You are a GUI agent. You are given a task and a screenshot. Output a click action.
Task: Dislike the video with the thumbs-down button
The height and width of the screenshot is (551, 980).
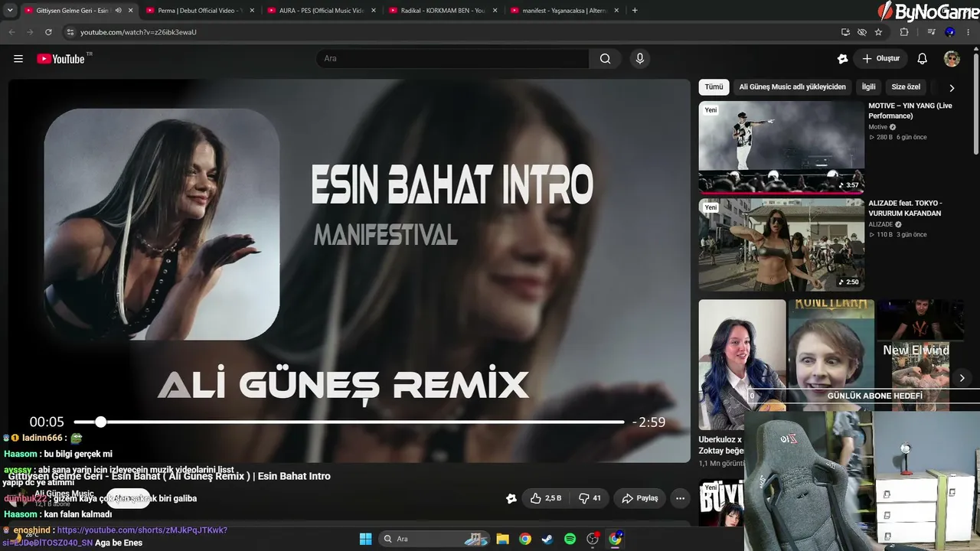pos(590,498)
